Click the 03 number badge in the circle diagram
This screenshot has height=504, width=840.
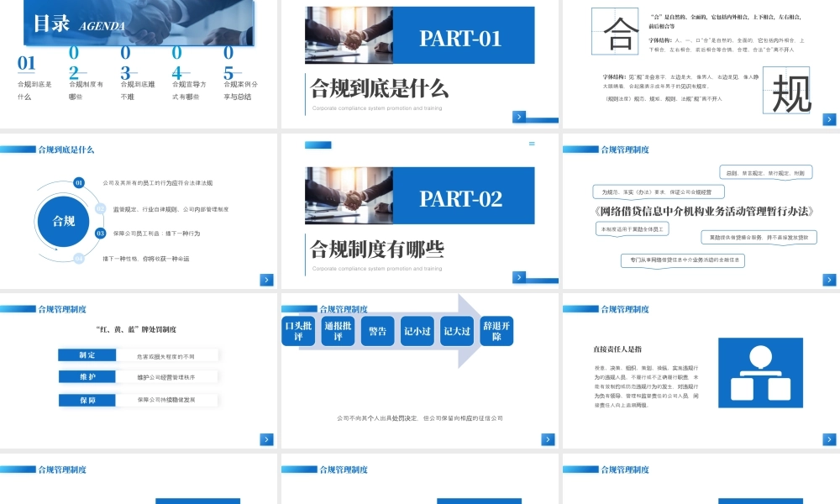pyautogui.click(x=100, y=233)
